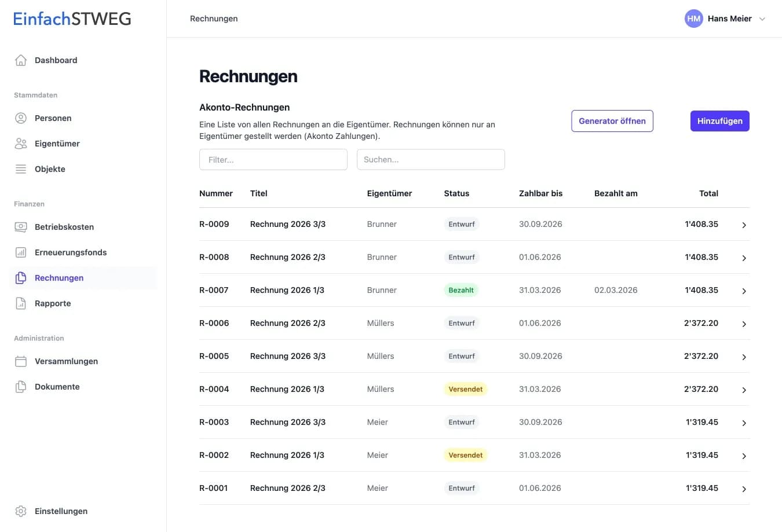Click the Betriebskosten money icon
The image size is (782, 532).
pyautogui.click(x=21, y=227)
